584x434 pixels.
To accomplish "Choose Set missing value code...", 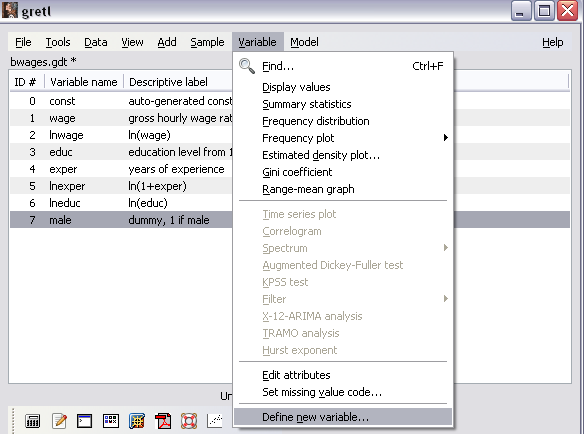I will [x=343, y=392].
